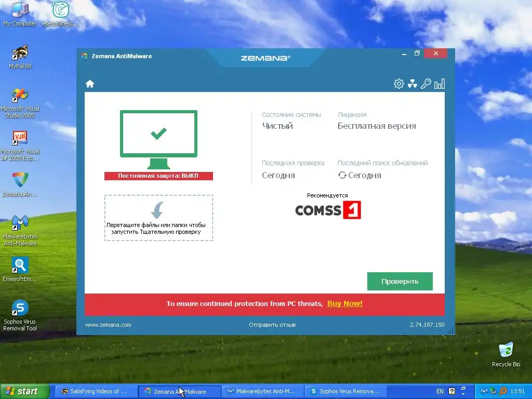Image resolution: width=532 pixels, height=399 pixels.
Task: Click the Buy Now! link
Action: (x=345, y=303)
